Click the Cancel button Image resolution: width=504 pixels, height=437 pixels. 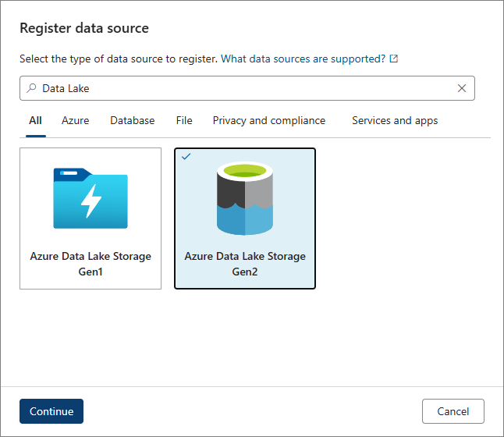453,411
